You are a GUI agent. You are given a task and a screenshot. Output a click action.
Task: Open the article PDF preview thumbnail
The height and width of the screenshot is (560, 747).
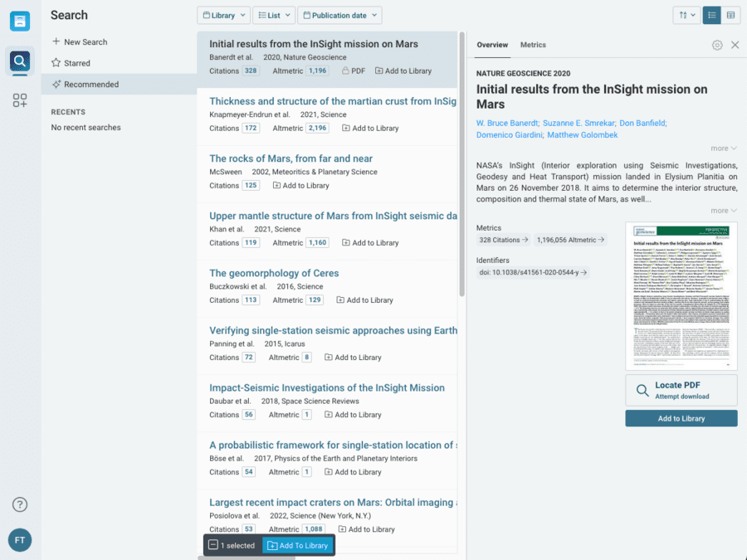(x=681, y=295)
